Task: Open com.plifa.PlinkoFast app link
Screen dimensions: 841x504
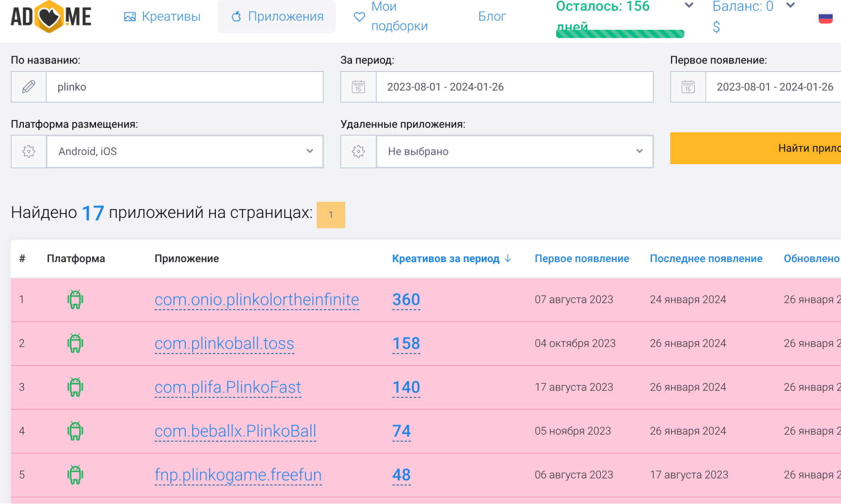Action: point(228,387)
